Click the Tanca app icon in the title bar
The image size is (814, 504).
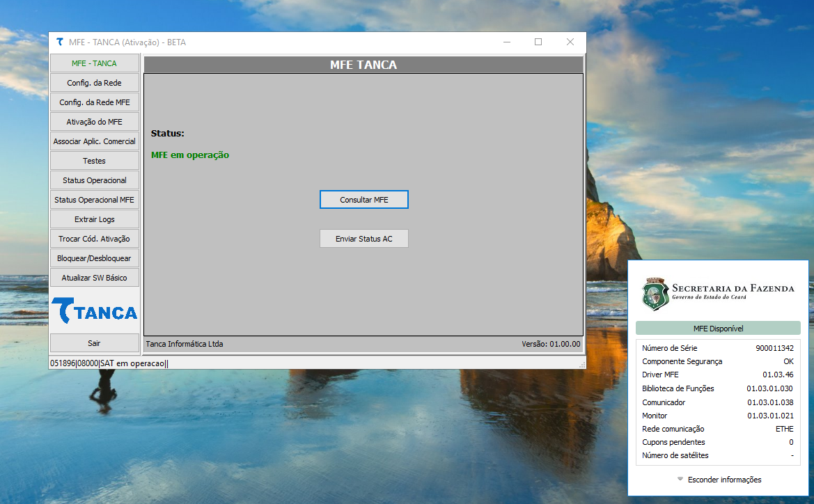point(60,42)
